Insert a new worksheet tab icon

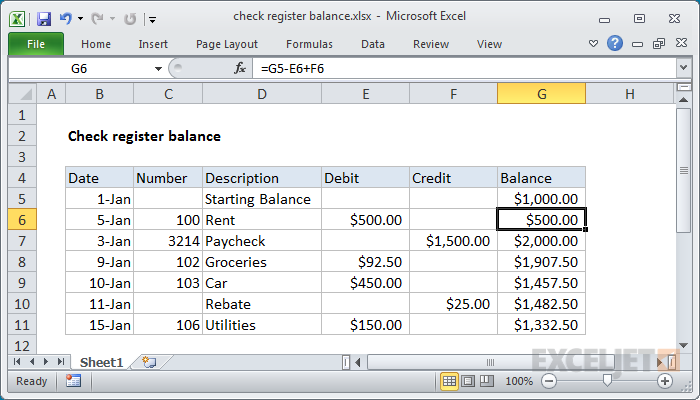[149, 361]
